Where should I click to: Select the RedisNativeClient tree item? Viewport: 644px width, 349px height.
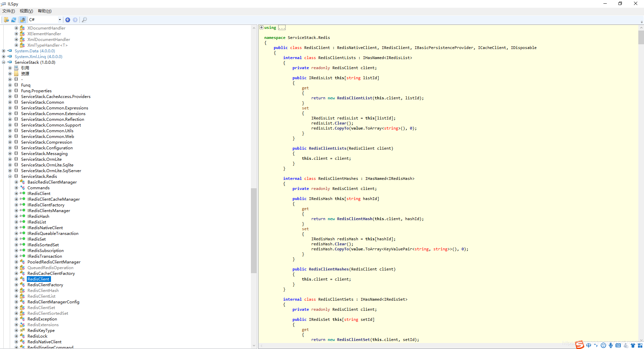coord(45,342)
